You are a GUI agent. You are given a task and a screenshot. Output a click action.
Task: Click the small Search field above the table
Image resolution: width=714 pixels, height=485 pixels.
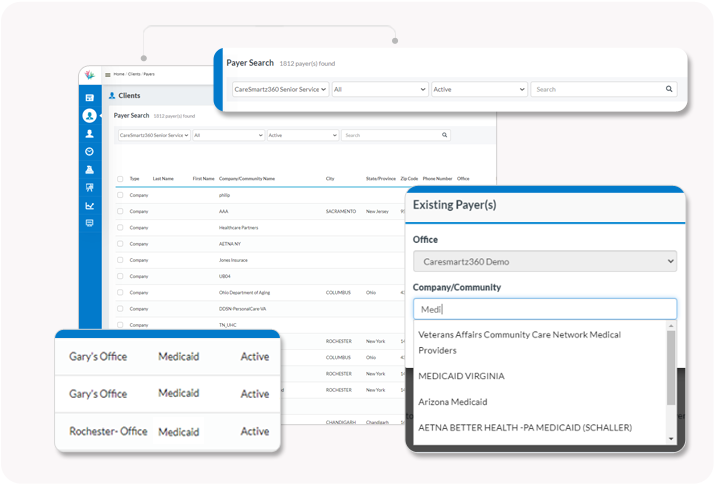pyautogui.click(x=396, y=135)
